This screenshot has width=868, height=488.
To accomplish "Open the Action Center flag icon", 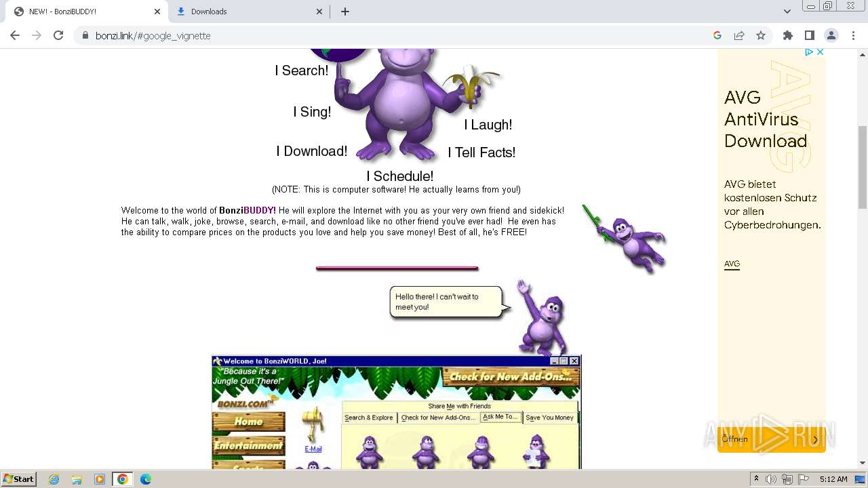I will [x=804, y=479].
